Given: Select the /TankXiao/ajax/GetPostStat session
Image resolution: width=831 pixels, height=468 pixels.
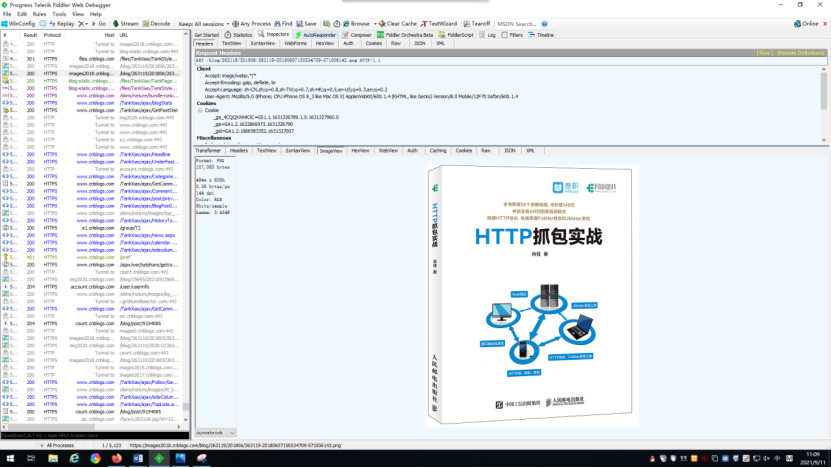Looking at the screenshot, I should [94, 110].
